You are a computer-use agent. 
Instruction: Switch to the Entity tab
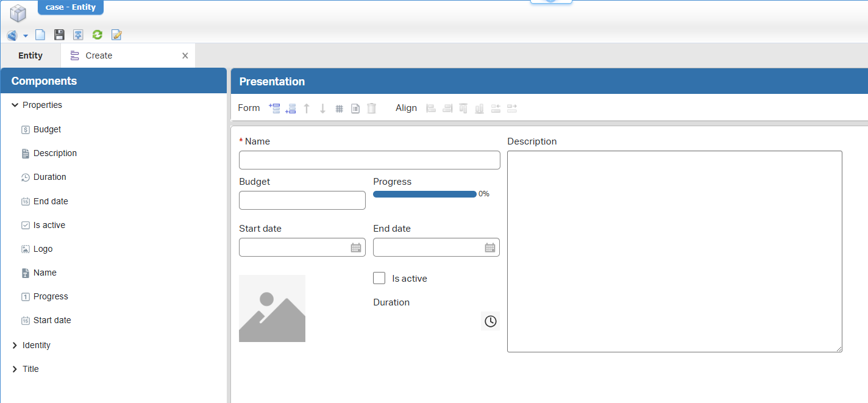tap(30, 55)
